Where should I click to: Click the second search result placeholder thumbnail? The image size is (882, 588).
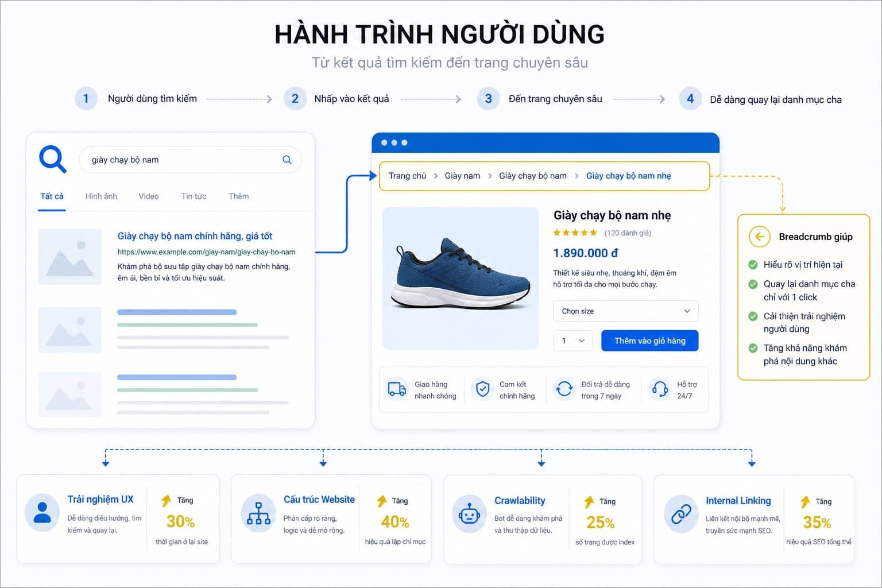click(x=69, y=330)
